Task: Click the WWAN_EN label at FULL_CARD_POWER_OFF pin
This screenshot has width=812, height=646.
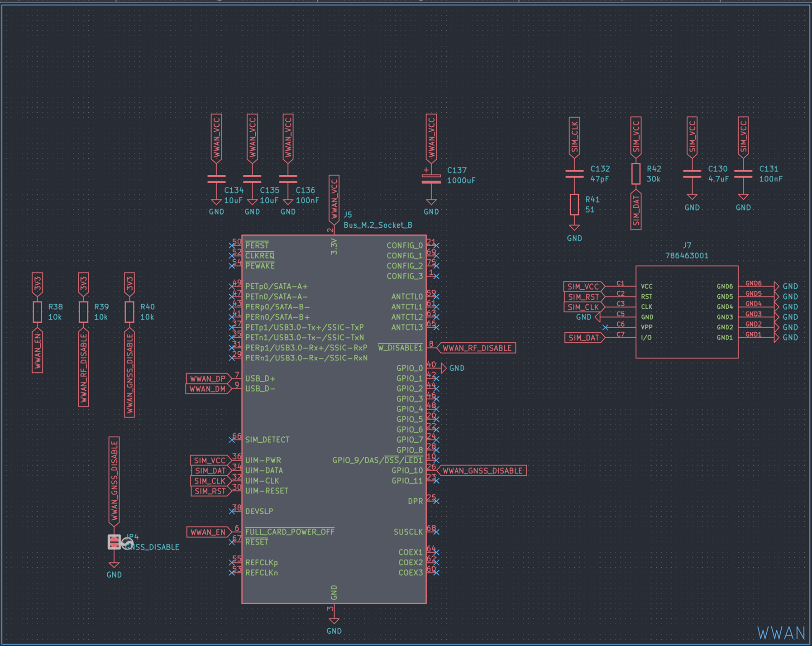Action: point(208,532)
